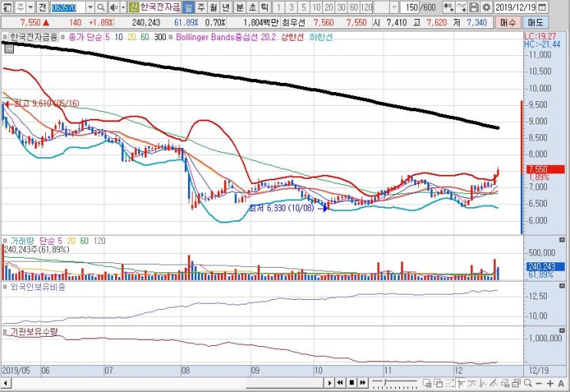Click the stacked chart windows icon near zoom
The image size is (570, 392).
(x=516, y=384)
